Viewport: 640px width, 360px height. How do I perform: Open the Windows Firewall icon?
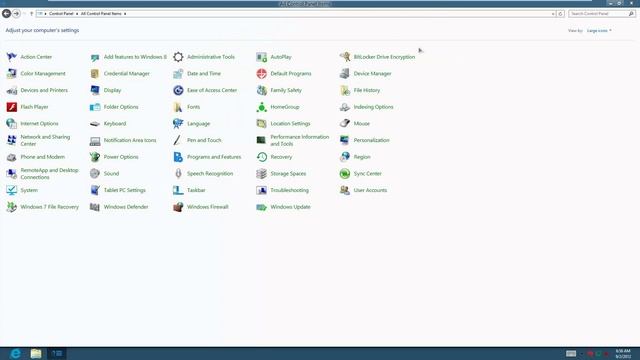[178, 207]
